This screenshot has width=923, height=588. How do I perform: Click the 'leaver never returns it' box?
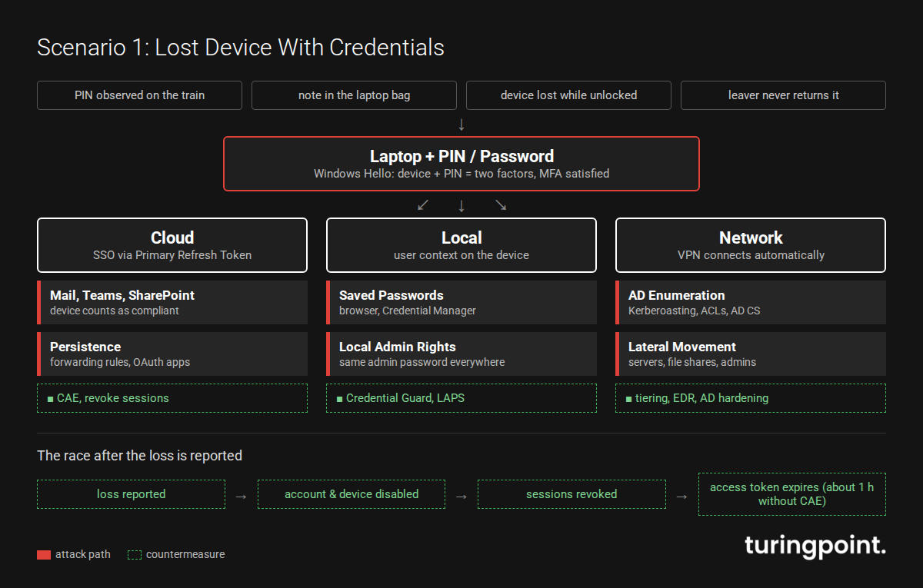783,95
